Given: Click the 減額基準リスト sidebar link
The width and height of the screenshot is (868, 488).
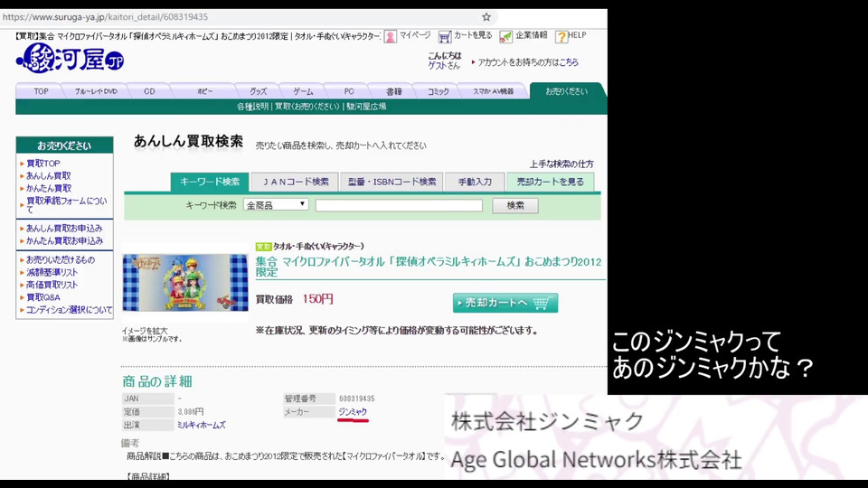Looking at the screenshot, I should point(52,272).
